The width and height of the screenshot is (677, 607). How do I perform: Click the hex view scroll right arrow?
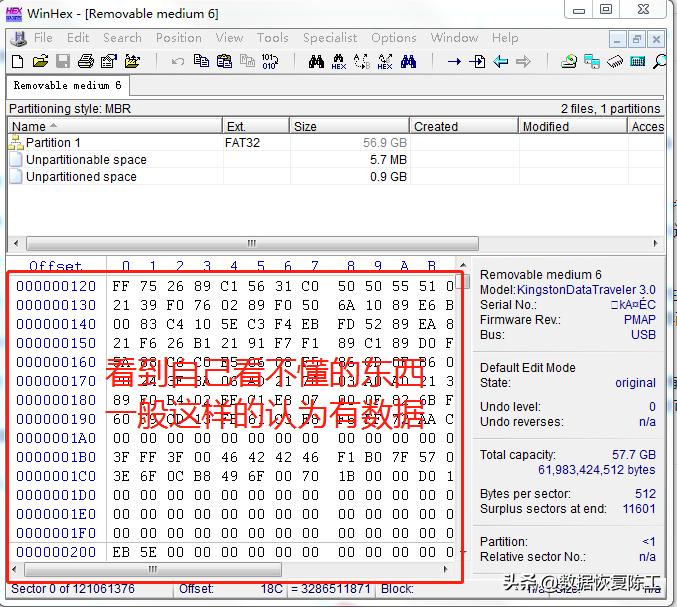pos(446,569)
